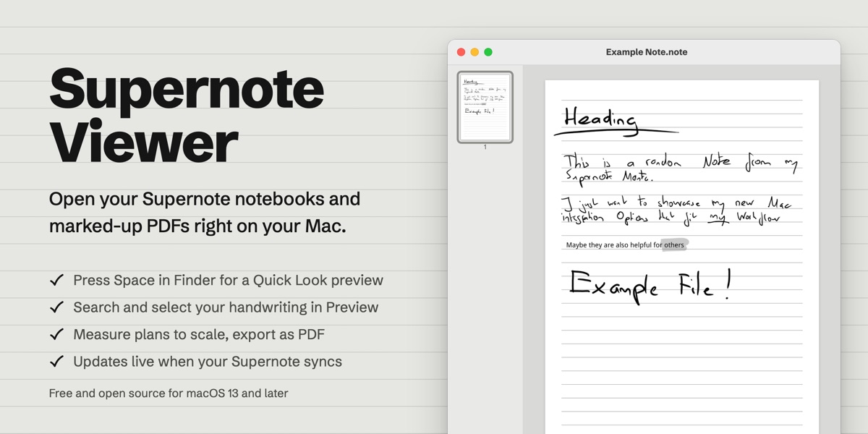
Task: Click the highlighted word 'others'
Action: tap(674, 245)
